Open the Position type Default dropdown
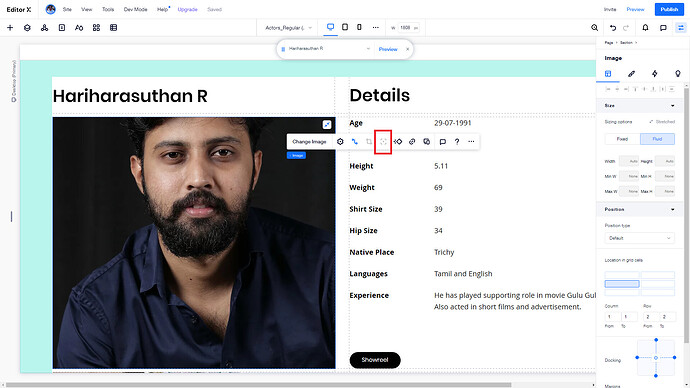This screenshot has width=690, height=388. (x=639, y=238)
